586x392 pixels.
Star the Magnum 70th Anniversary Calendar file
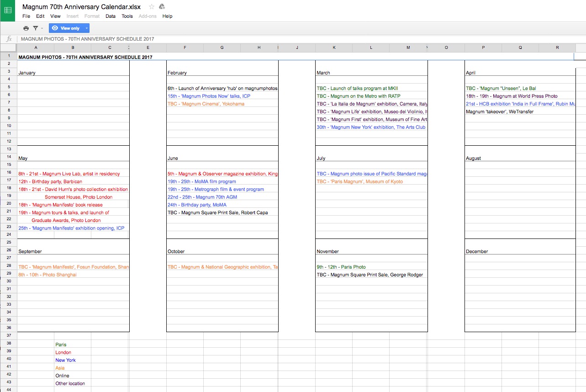[152, 6]
